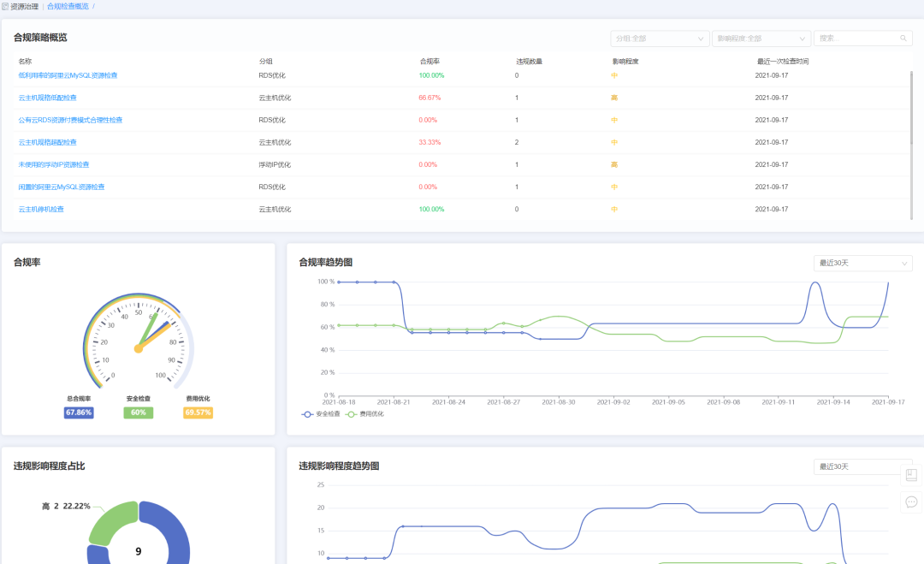This screenshot has width=924, height=564.
Task: Click the 高 impact level in 云主机规格低配检查 row
Action: click(614, 98)
